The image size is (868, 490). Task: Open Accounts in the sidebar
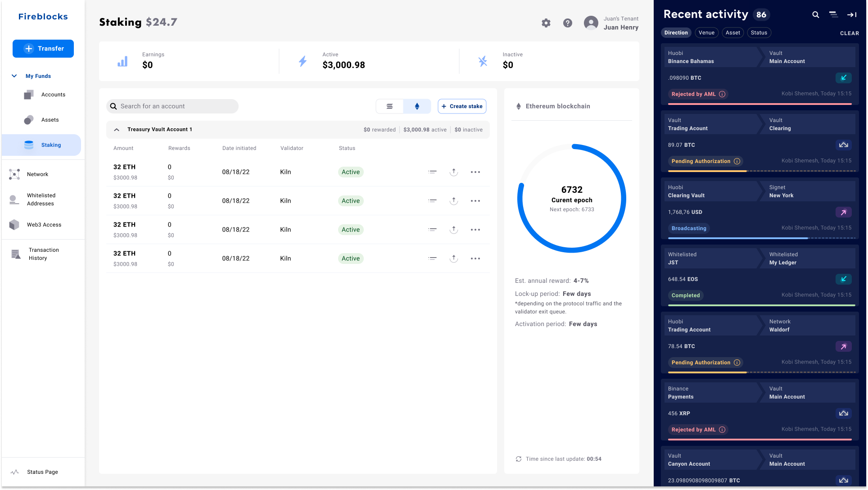click(44, 95)
